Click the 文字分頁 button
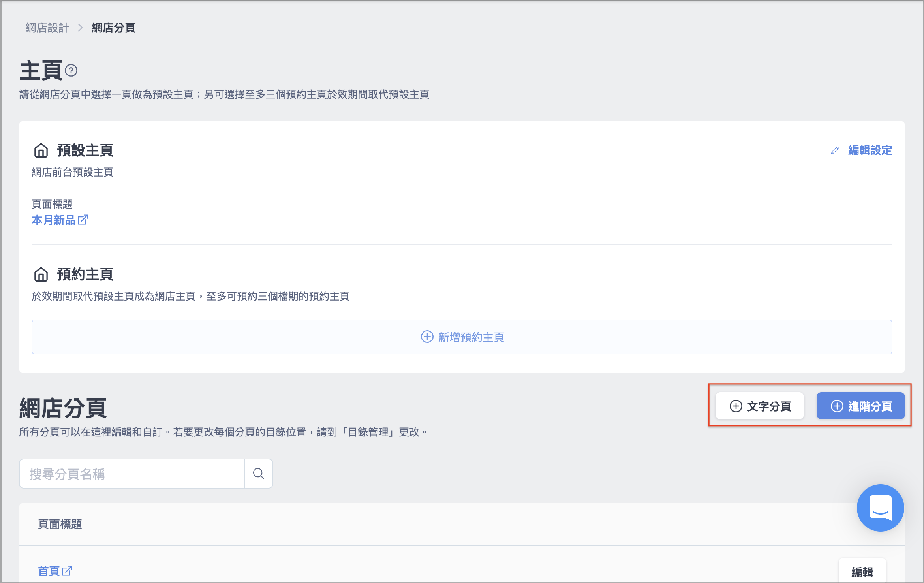Viewport: 924px width, 583px height. point(760,406)
